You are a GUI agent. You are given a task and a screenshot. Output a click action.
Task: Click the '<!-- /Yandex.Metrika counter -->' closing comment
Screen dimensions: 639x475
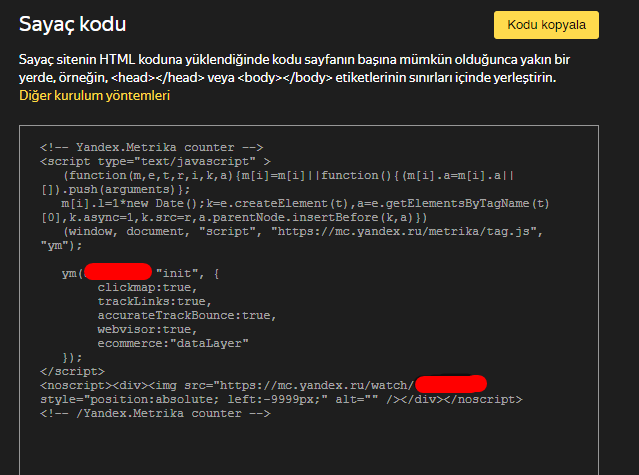(155, 413)
